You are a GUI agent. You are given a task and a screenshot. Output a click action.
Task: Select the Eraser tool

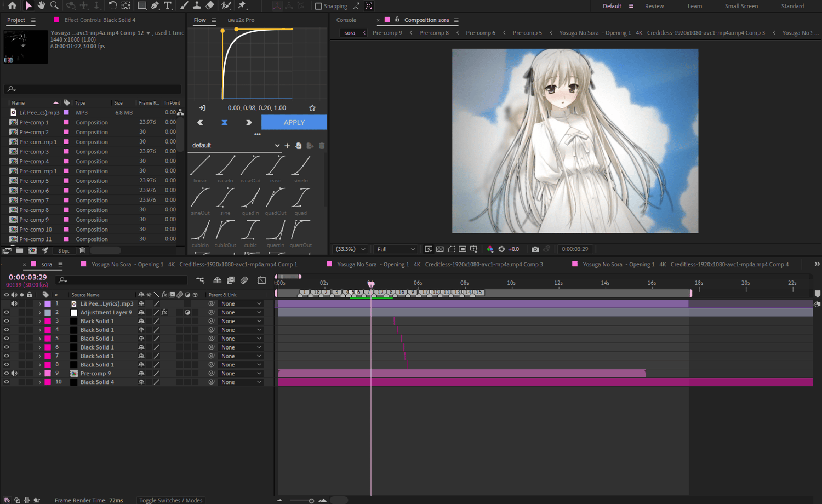[210, 5]
